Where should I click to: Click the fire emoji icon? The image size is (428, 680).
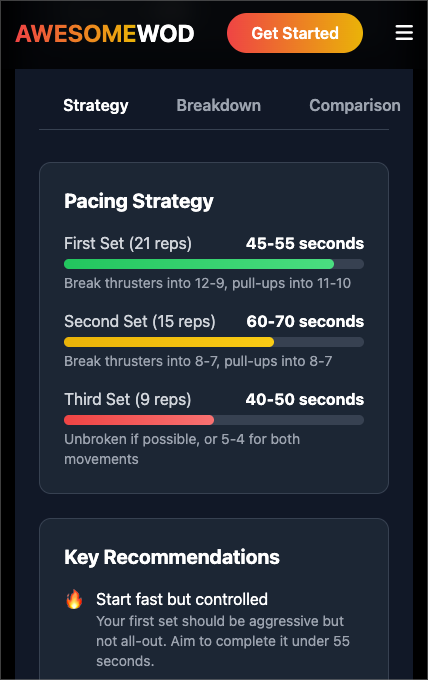coord(74,599)
